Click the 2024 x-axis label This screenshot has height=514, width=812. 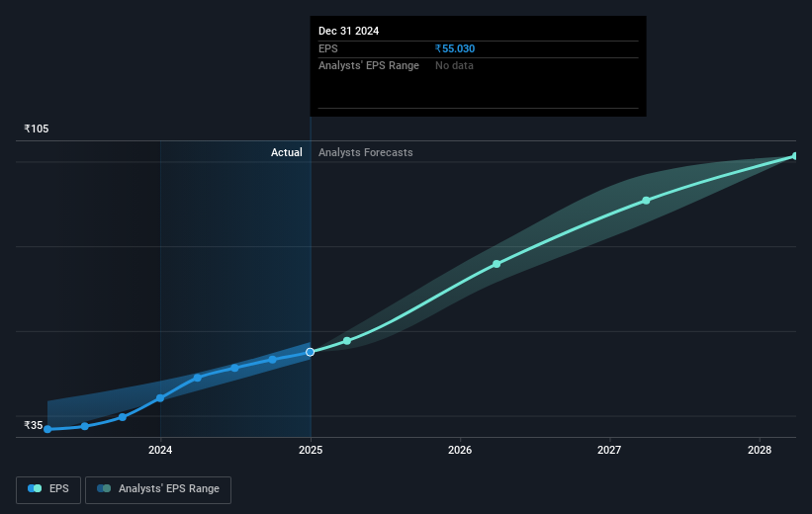160,450
